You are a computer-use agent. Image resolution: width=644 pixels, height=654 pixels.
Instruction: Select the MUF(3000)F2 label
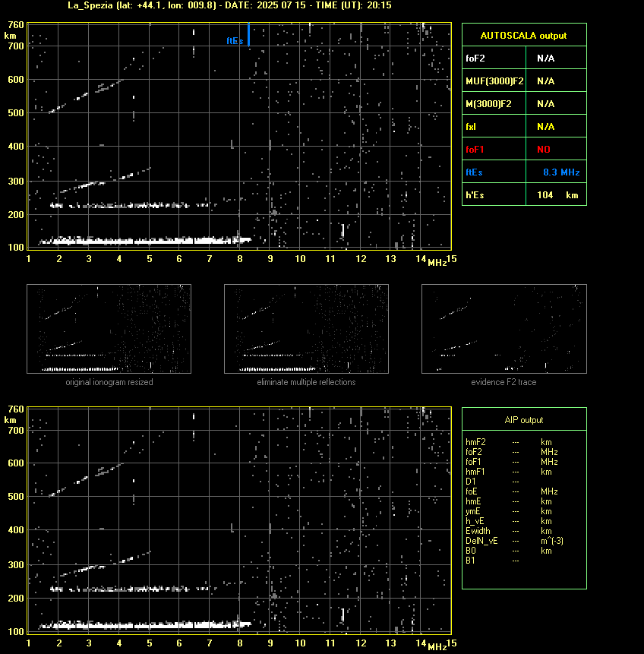(494, 81)
